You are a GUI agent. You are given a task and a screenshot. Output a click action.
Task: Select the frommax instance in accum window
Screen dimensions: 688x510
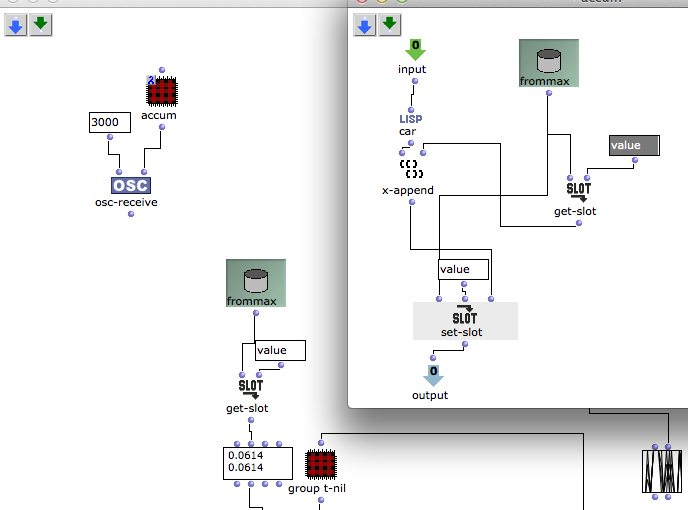tap(549, 63)
